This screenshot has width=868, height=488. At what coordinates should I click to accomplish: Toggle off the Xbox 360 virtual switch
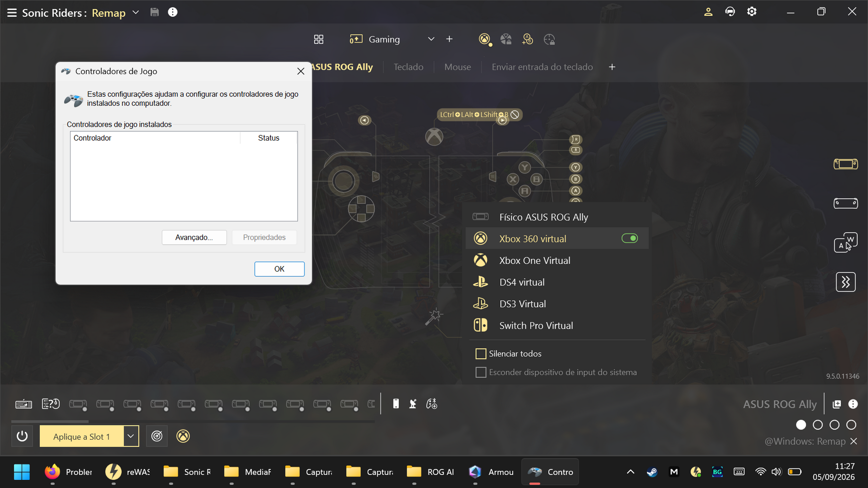click(x=630, y=238)
